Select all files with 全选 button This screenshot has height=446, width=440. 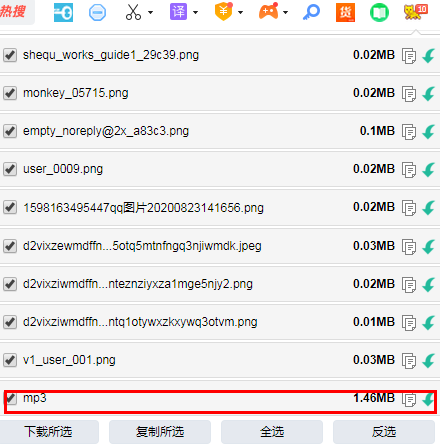[272, 432]
